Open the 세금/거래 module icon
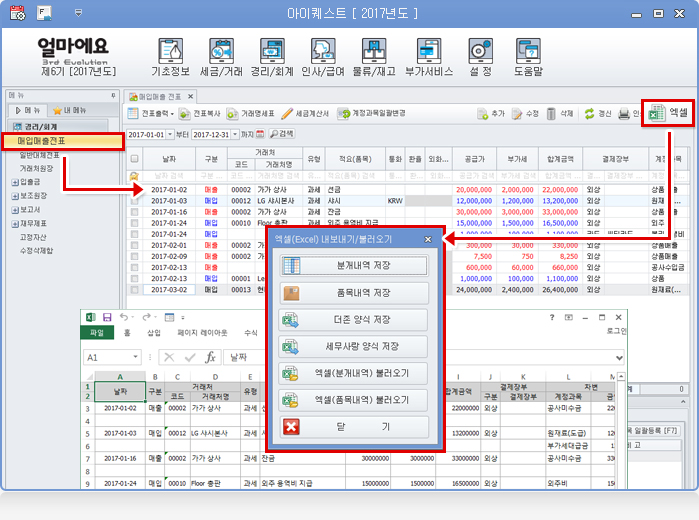Viewport: 699px width, 520px height. (x=222, y=51)
